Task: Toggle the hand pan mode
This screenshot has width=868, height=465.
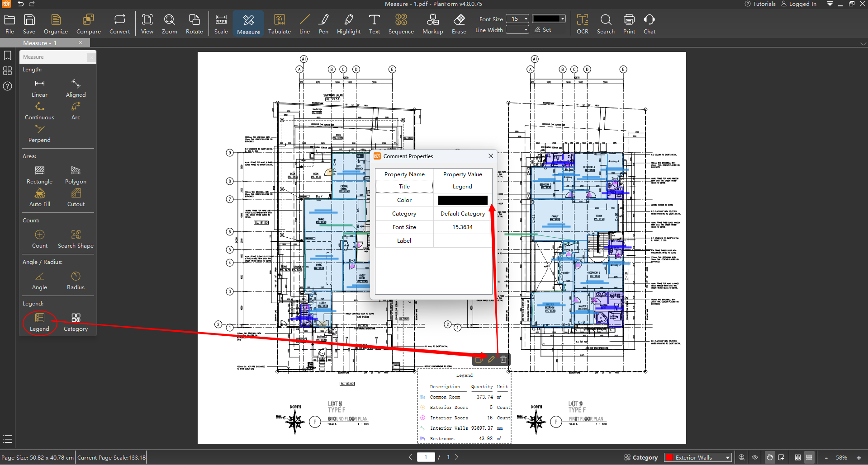Action: tap(769, 457)
